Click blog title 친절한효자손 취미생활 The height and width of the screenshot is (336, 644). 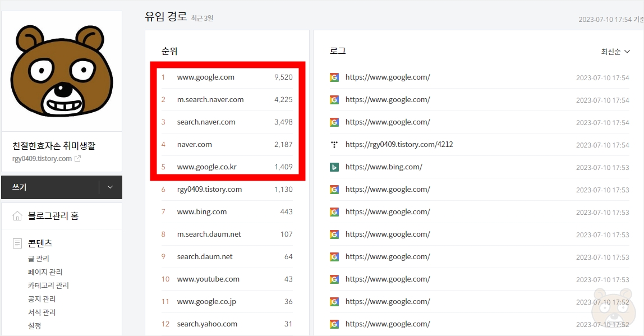(54, 146)
